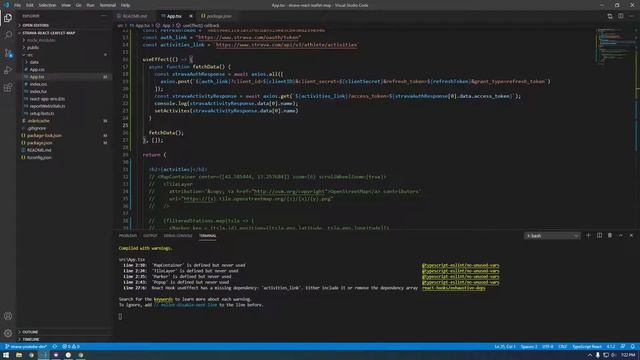Open the Source Control view
The height and width of the screenshot is (360, 640).
(x=8, y=53)
